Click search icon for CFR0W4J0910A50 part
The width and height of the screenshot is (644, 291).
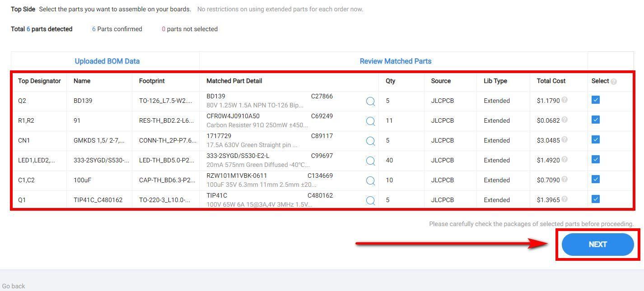pos(370,121)
